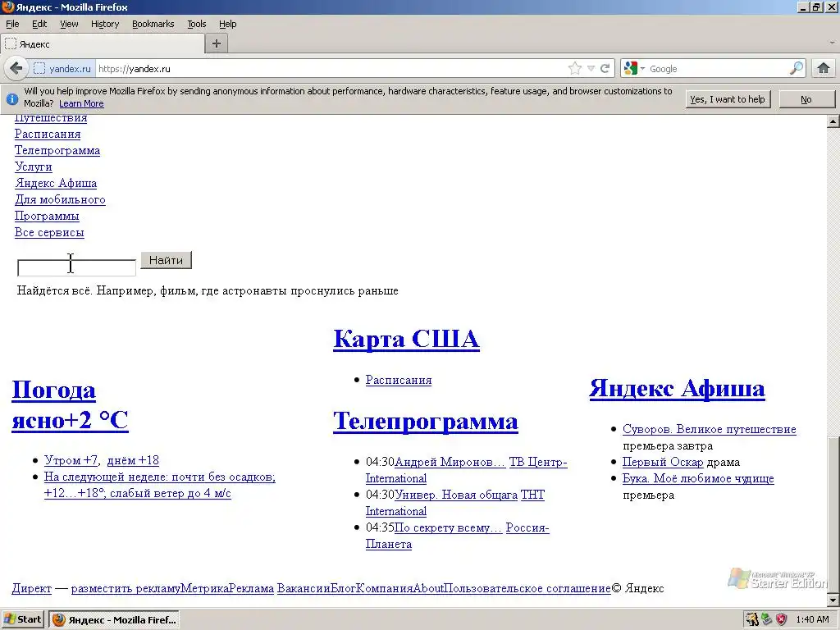The height and width of the screenshot is (630, 840).
Task: Open the Вакансии footer link
Action: [304, 588]
